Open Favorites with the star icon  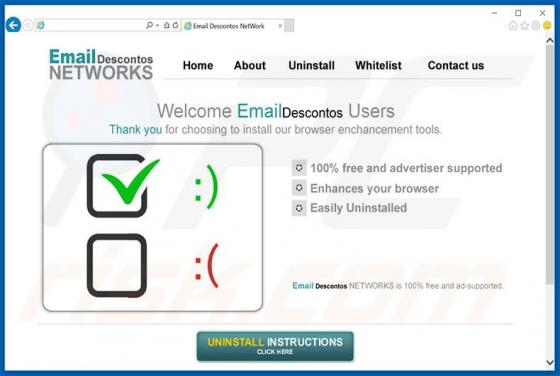524,25
